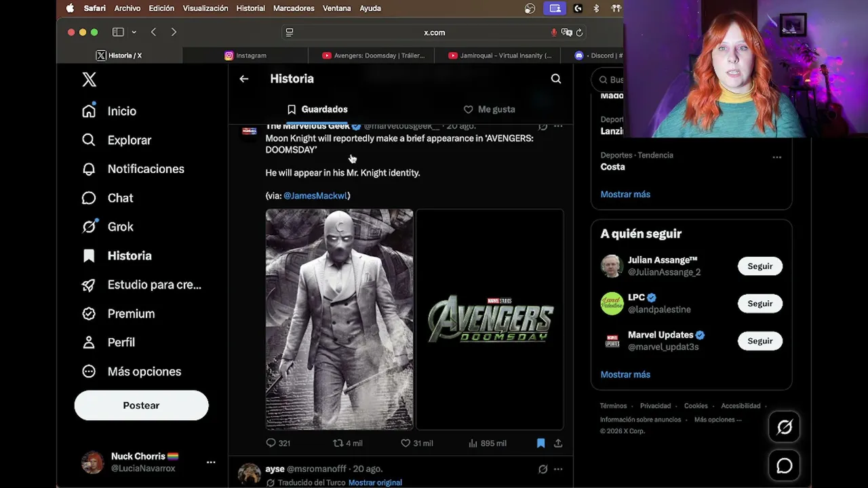Follow Marvel Updates with Seguir button
This screenshot has height=488, width=868.
coord(760,341)
